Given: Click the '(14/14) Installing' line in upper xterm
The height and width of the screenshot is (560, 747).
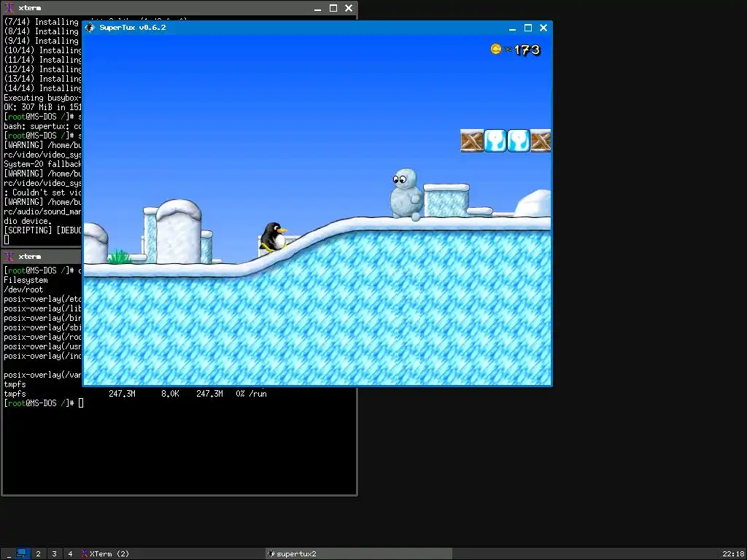Looking at the screenshot, I should coord(43,88).
